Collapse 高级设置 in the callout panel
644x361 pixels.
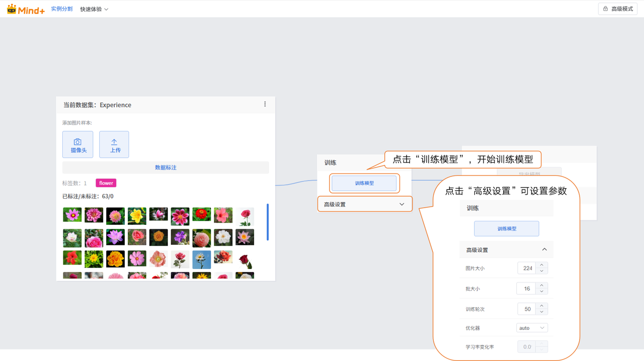(x=544, y=250)
